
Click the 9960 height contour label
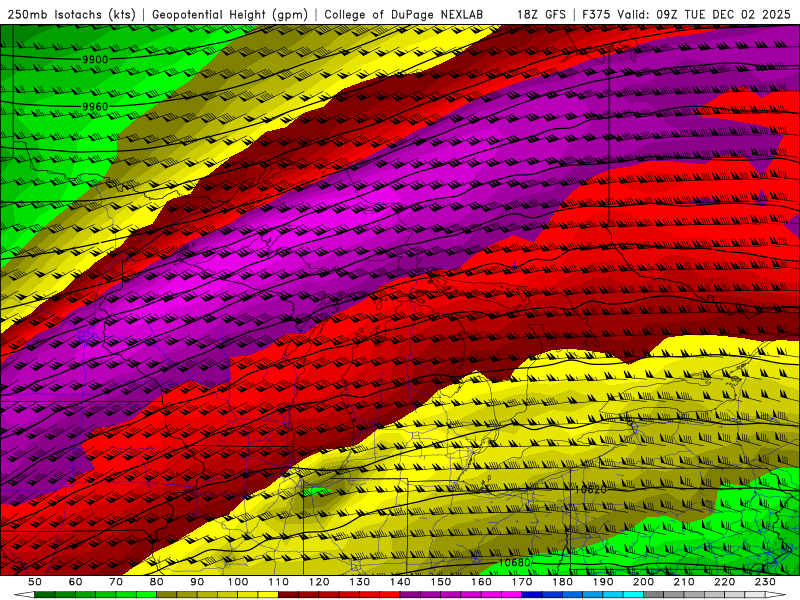95,107
